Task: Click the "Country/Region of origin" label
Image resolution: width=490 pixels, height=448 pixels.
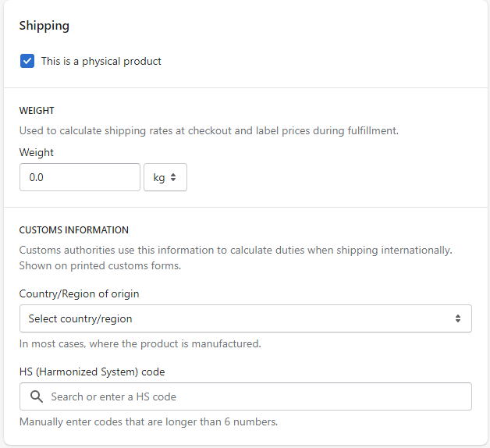Action: (x=80, y=294)
